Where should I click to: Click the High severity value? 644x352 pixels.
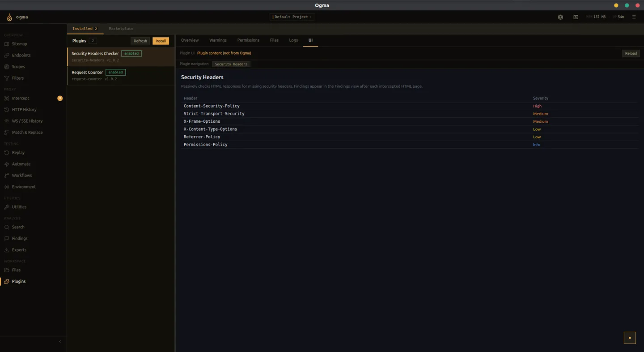click(x=537, y=106)
